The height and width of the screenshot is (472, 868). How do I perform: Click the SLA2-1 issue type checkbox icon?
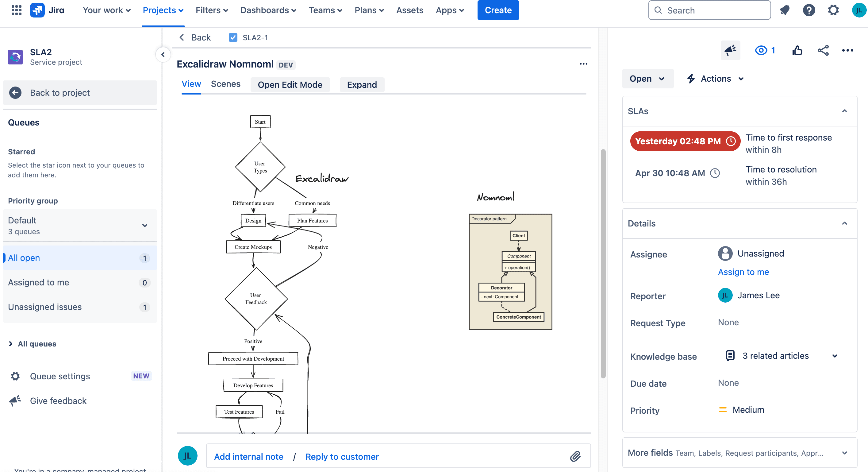click(x=233, y=37)
